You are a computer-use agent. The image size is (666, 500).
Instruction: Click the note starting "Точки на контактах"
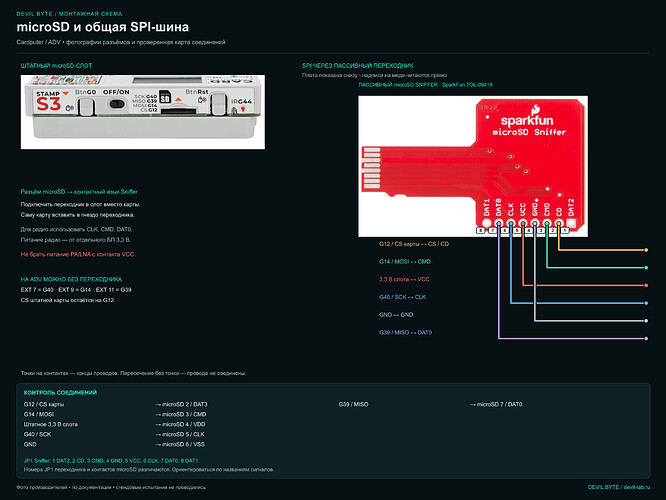133,373
